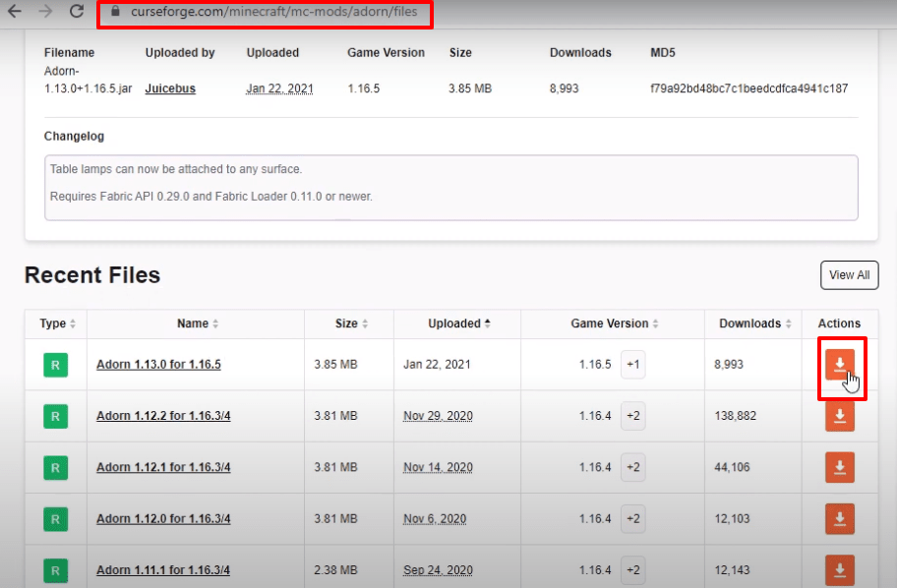Image resolution: width=897 pixels, height=588 pixels.
Task: Sort table by Name column
Action: tap(198, 323)
